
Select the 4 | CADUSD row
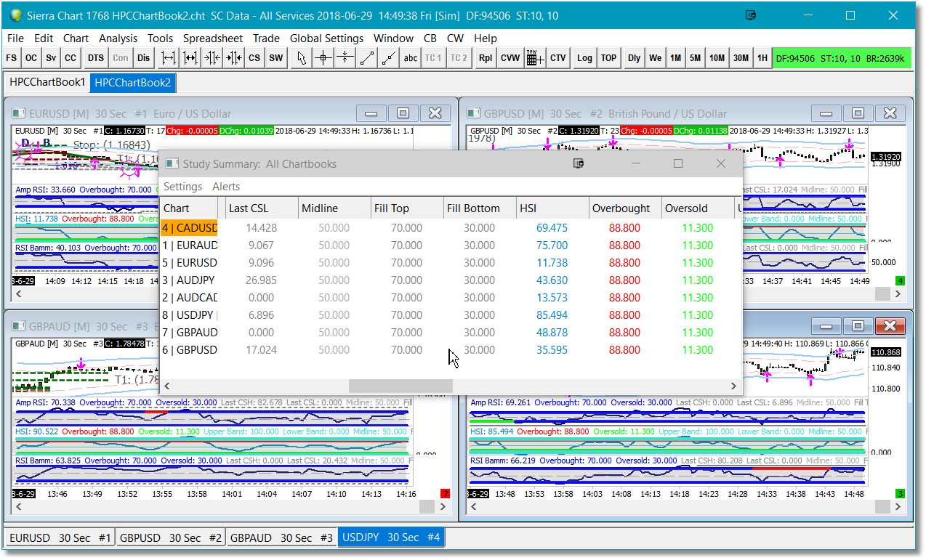pyautogui.click(x=451, y=228)
